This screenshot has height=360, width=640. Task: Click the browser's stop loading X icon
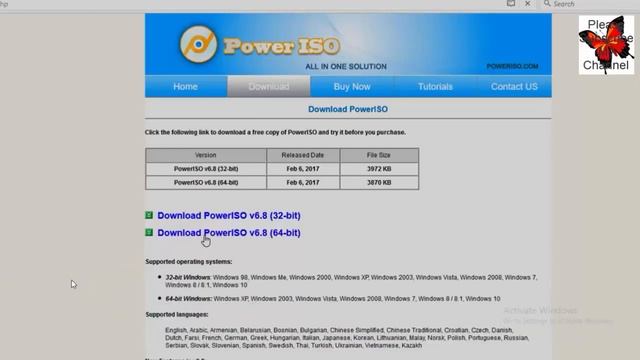point(527,3)
